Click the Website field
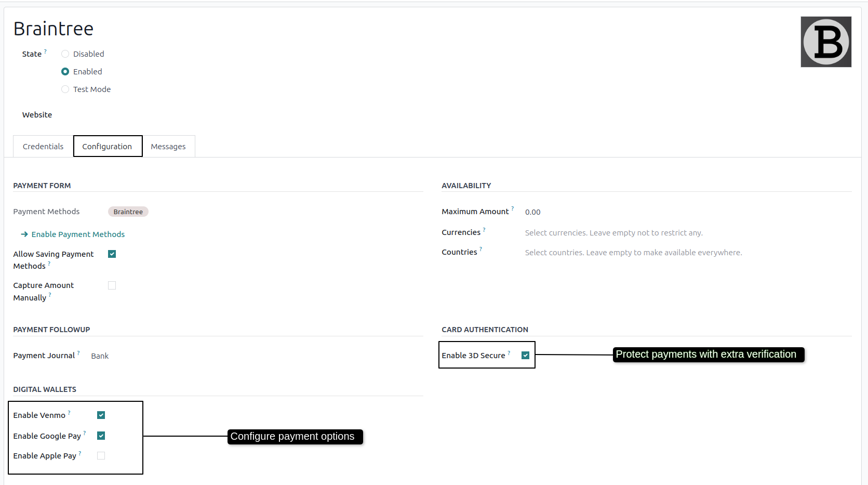This screenshot has width=868, height=485. [37, 115]
